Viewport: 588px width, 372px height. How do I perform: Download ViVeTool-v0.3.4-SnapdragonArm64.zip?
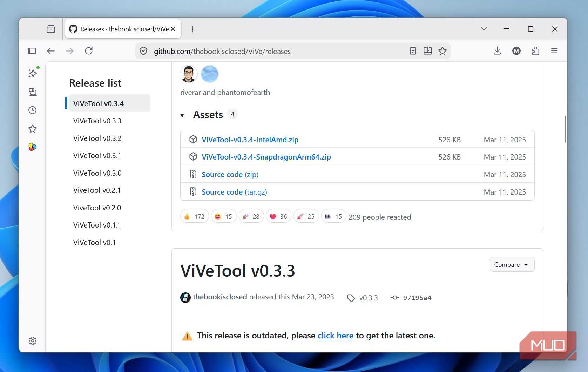click(266, 157)
